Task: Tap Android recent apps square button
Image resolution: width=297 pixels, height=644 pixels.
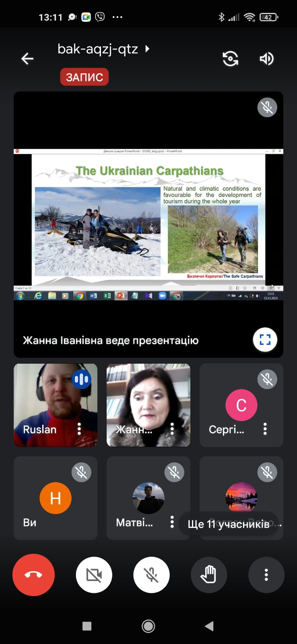Action: tap(87, 626)
